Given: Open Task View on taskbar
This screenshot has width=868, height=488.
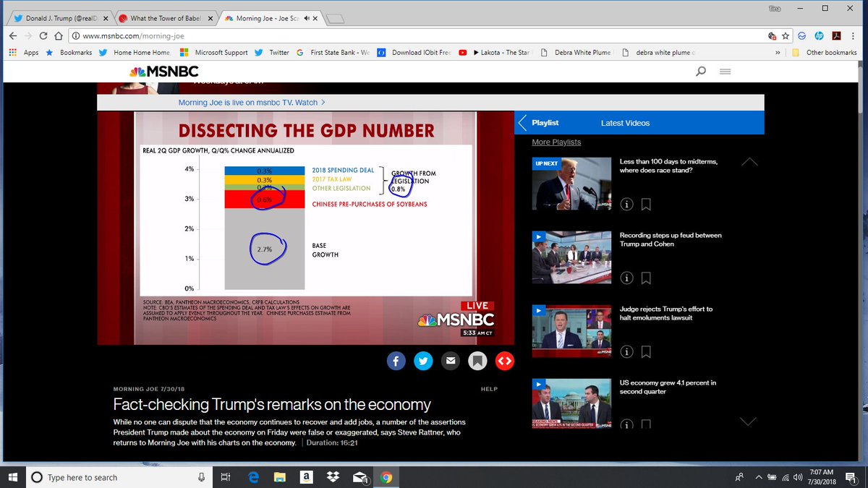Looking at the screenshot, I should [x=226, y=477].
